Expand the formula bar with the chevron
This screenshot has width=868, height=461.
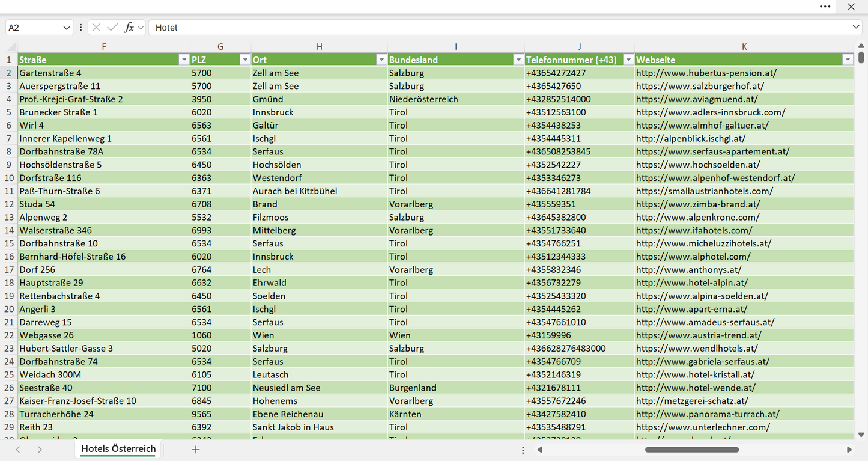(x=856, y=27)
